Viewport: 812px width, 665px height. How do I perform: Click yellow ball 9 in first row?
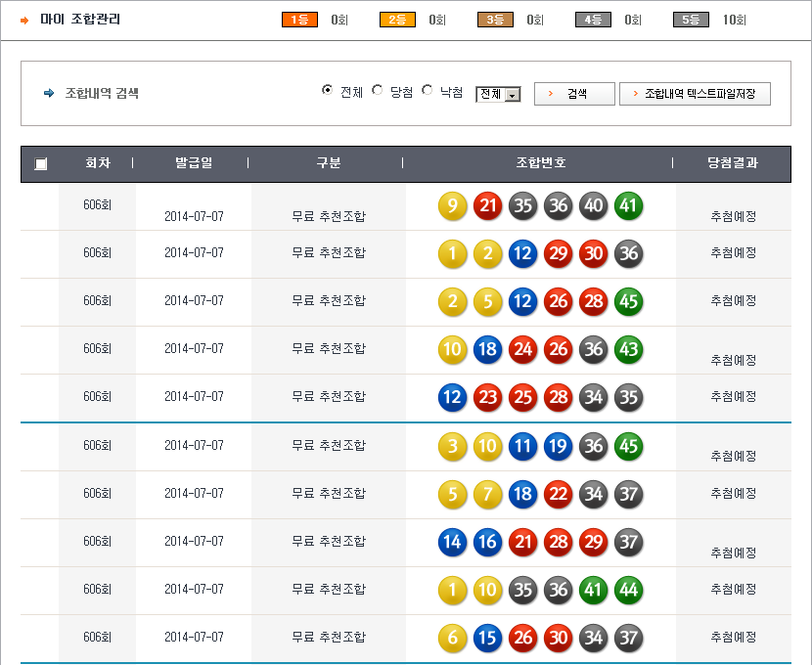[452, 206]
